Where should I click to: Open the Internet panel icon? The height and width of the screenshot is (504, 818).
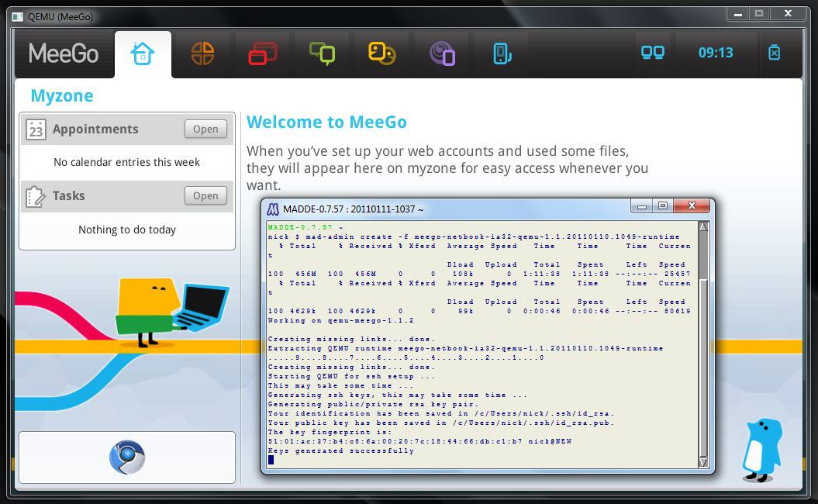(442, 54)
